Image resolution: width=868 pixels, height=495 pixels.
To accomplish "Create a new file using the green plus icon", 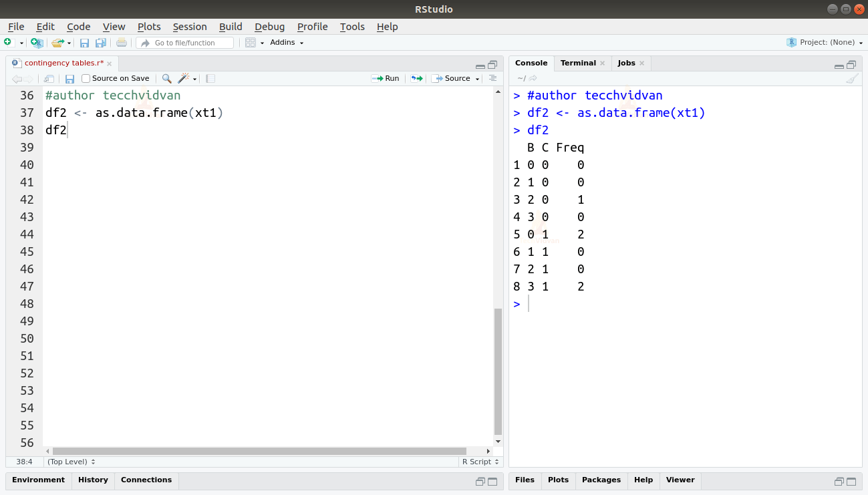I will (x=9, y=42).
